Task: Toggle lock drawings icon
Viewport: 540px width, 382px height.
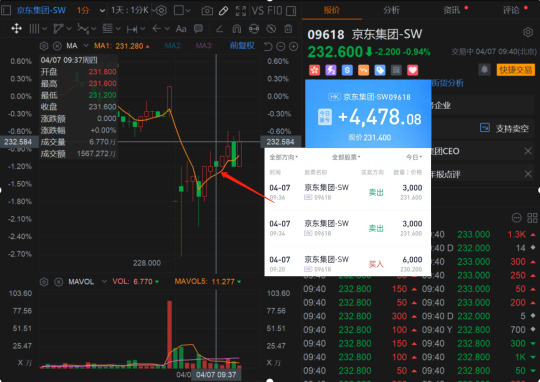Action: coord(254,29)
